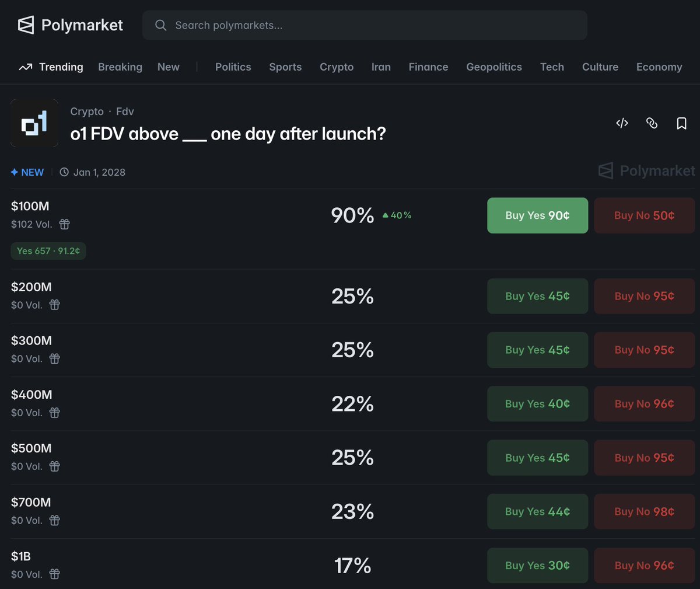The height and width of the screenshot is (589, 700).
Task: Click the 22% probability for $400M
Action: [352, 404]
